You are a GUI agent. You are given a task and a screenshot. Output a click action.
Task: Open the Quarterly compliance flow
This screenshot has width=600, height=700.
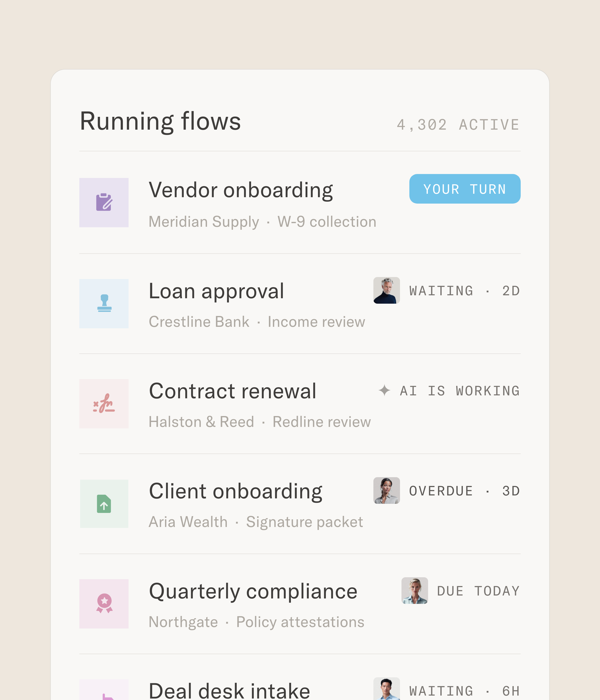[x=253, y=592]
